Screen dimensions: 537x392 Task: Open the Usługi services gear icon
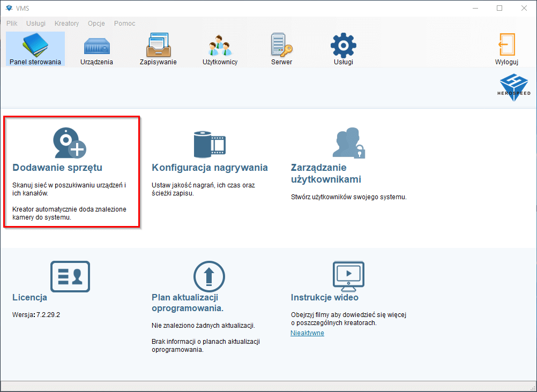[343, 47]
